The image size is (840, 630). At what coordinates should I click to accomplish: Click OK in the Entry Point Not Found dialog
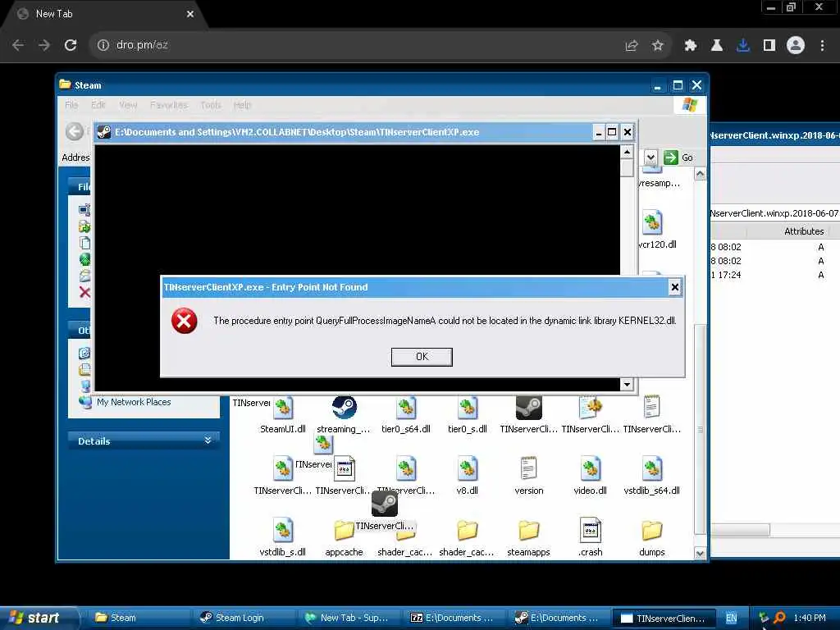[422, 357]
